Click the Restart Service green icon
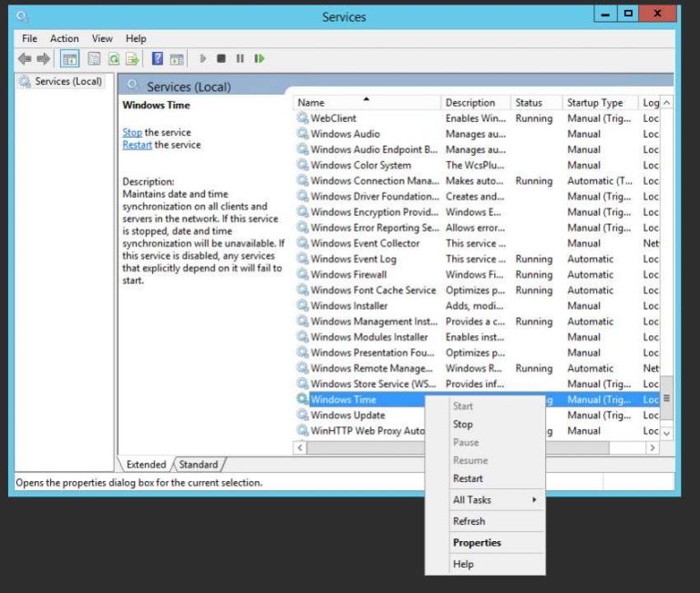 tap(260, 58)
